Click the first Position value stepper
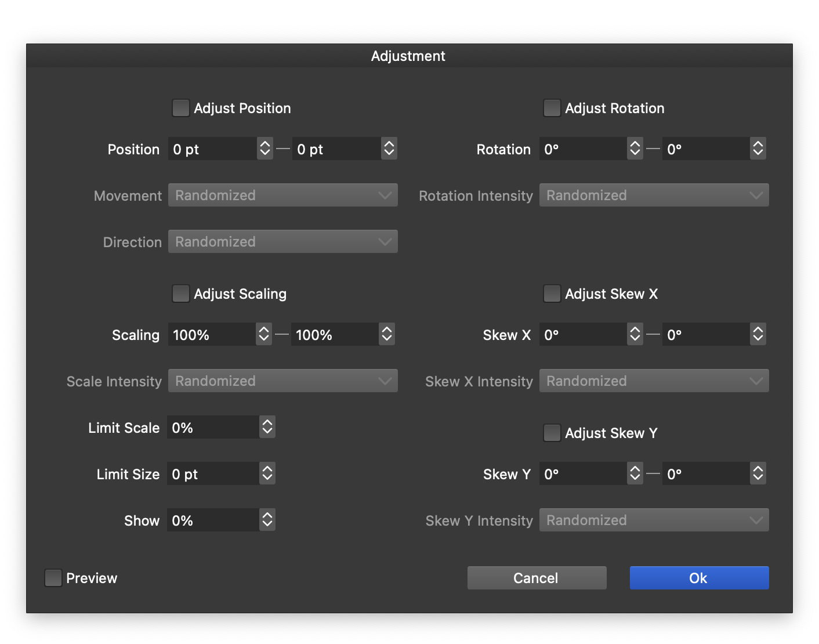The image size is (819, 644). (265, 149)
